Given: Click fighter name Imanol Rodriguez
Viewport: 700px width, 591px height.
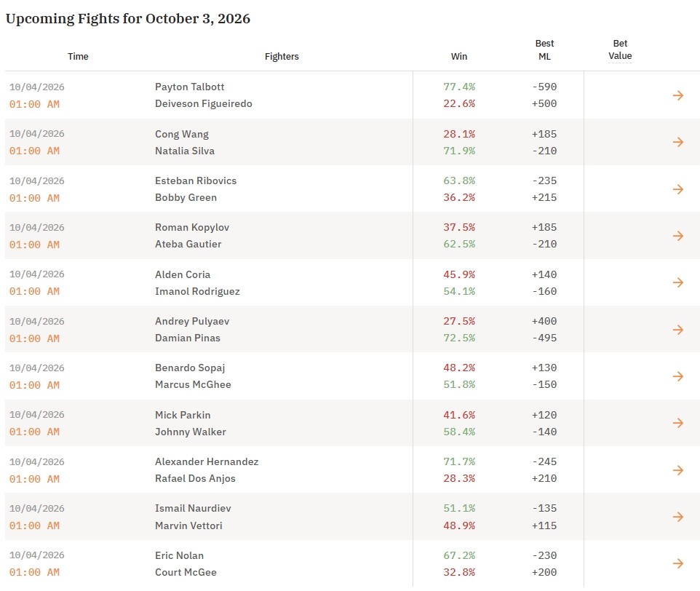Looking at the screenshot, I should click(x=197, y=291).
